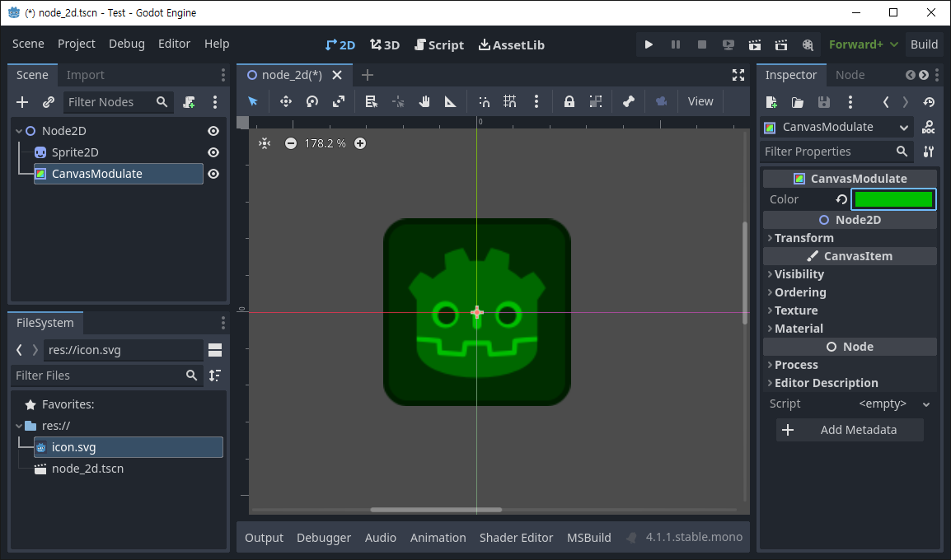The height and width of the screenshot is (560, 951).
Task: Open the Script empty dropdown
Action: tap(892, 404)
